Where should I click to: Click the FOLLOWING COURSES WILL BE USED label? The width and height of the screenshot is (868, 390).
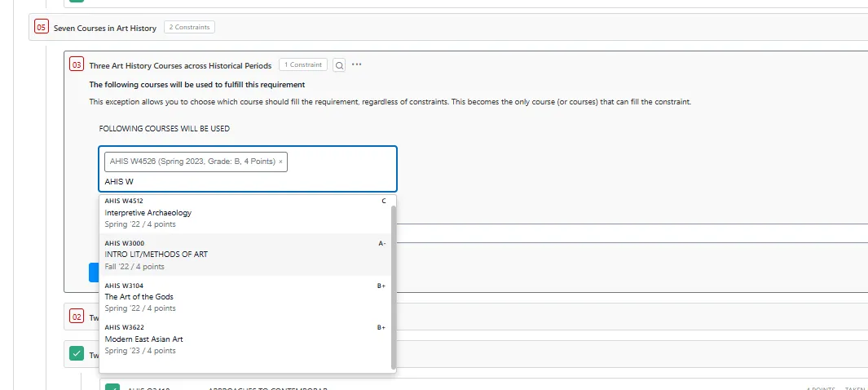click(x=165, y=129)
